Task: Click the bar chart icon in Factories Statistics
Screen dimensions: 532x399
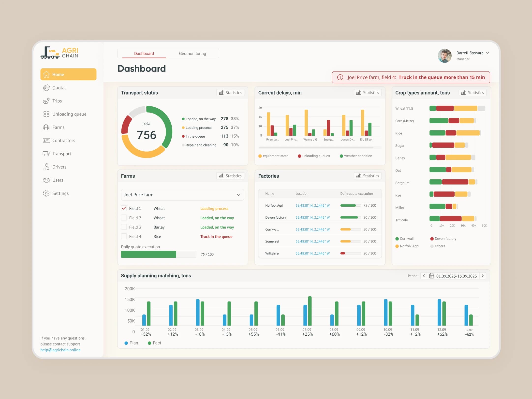Action: tap(358, 176)
